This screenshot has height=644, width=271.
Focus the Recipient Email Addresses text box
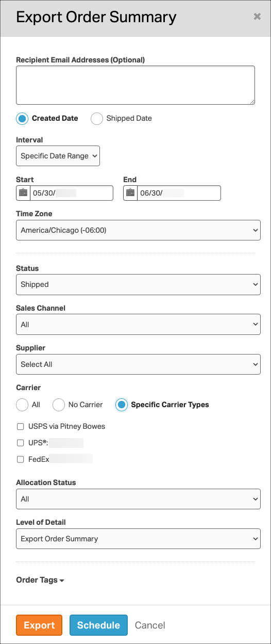pyautogui.click(x=135, y=85)
